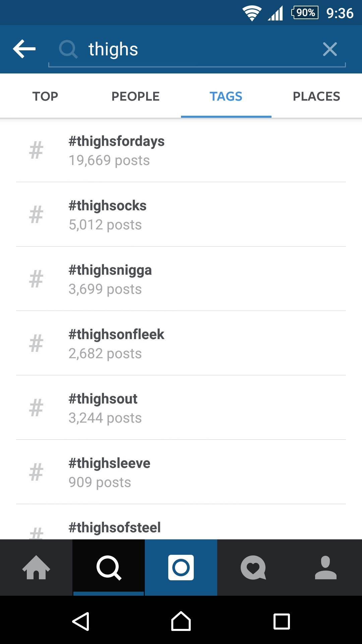Go to the Home feed icon
The width and height of the screenshot is (362, 644).
(x=36, y=568)
